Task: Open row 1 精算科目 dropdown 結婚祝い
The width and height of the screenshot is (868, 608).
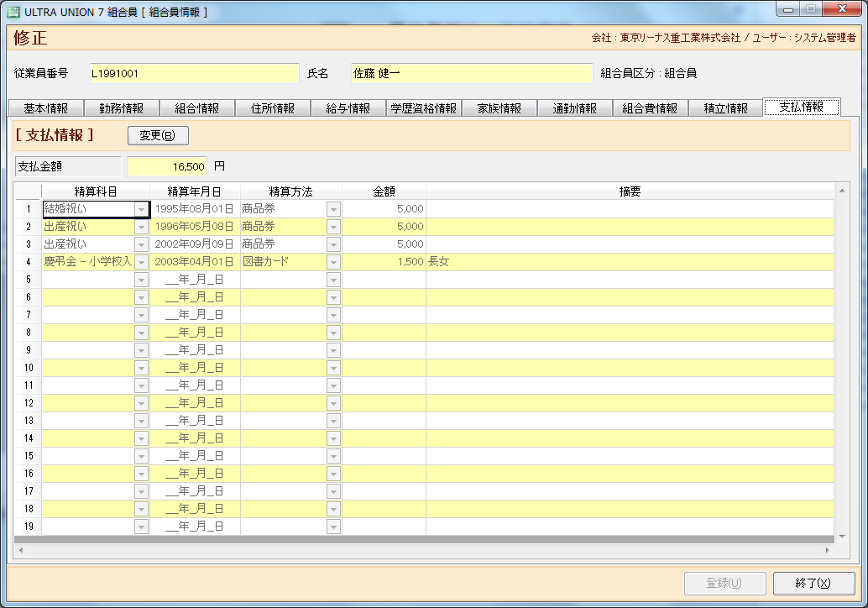Action: [x=141, y=209]
